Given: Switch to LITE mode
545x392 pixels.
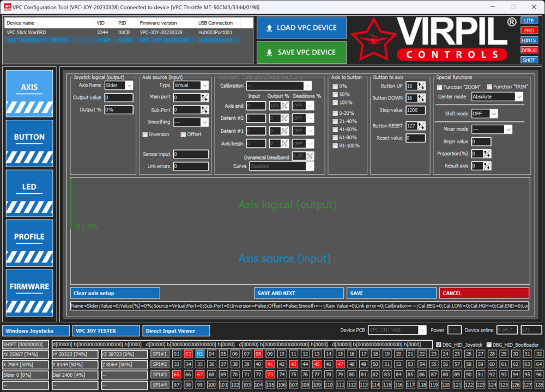Looking at the screenshot, I should pyautogui.click(x=529, y=21).
